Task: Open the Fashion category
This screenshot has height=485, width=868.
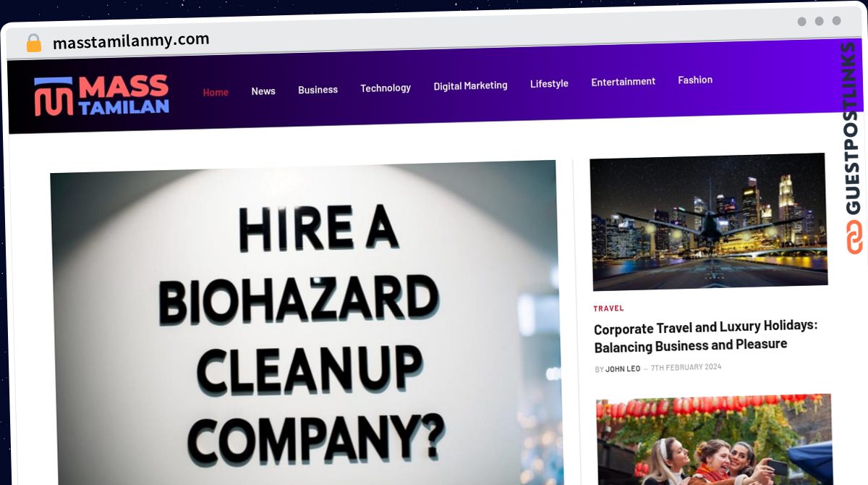Action: pos(695,80)
